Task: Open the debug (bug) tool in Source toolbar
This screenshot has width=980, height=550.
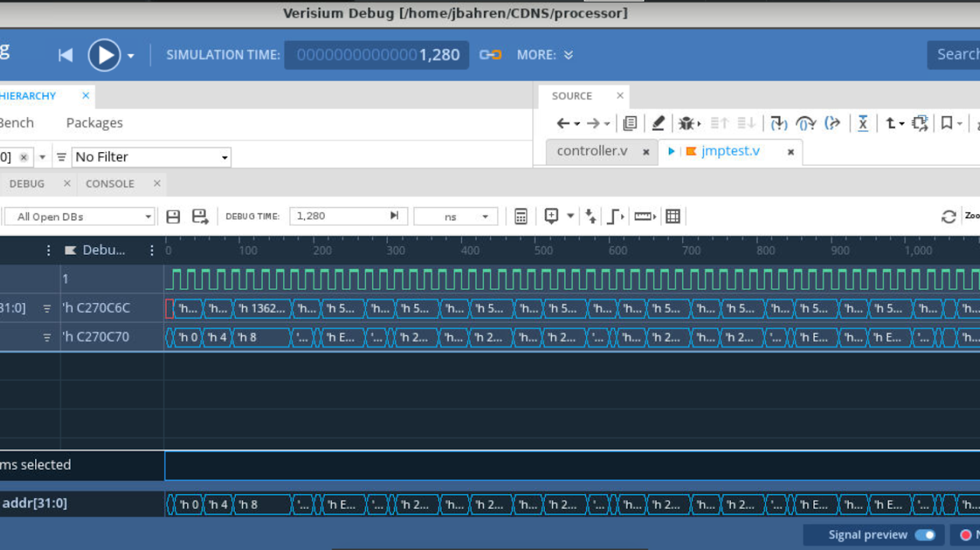Action: (x=686, y=122)
